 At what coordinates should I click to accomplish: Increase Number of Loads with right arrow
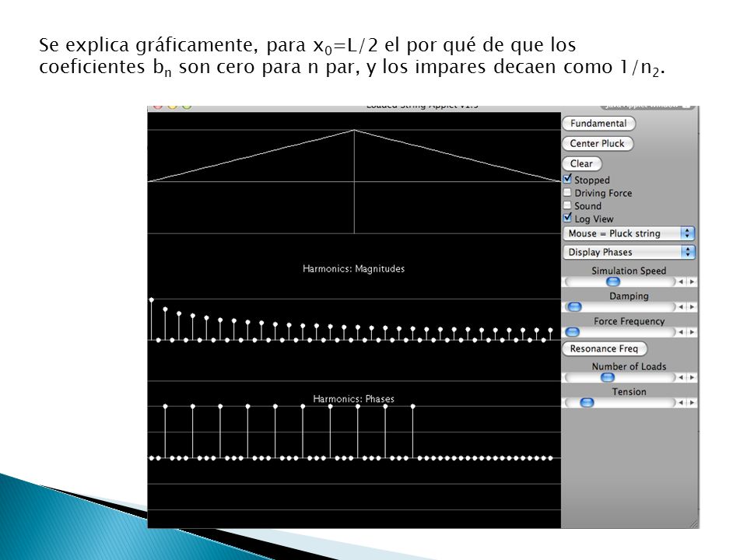pos(692,378)
